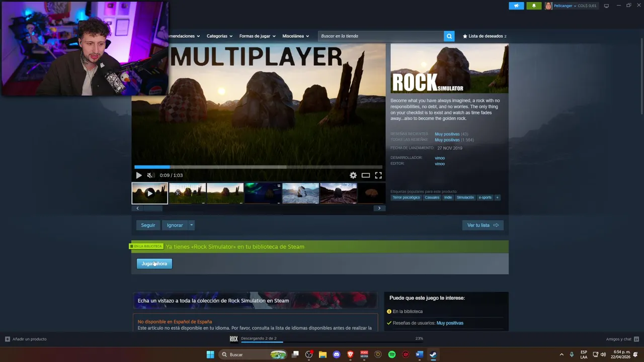Expand the Pelicanger account dropdown
This screenshot has height=362, width=644.
click(x=575, y=6)
